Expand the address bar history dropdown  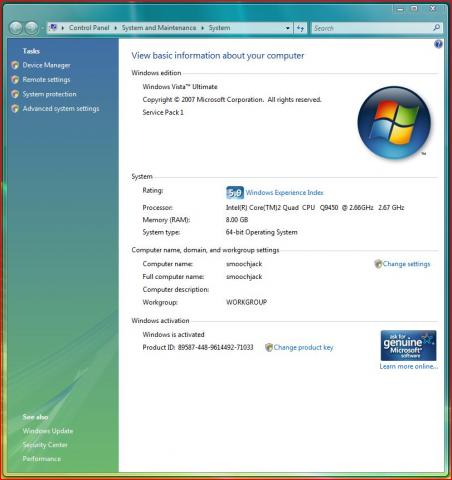(288, 28)
